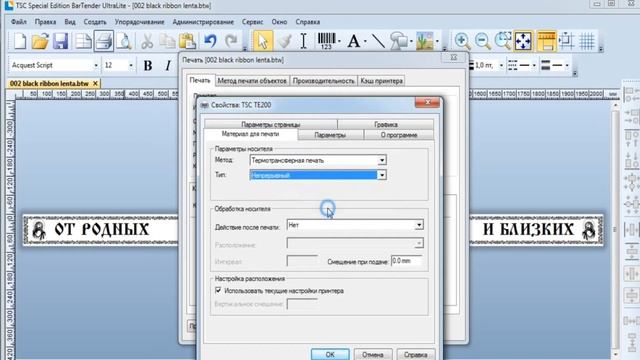The width and height of the screenshot is (640, 360).
Task: Select the pointer arrow tool
Action: pyautogui.click(x=262, y=41)
